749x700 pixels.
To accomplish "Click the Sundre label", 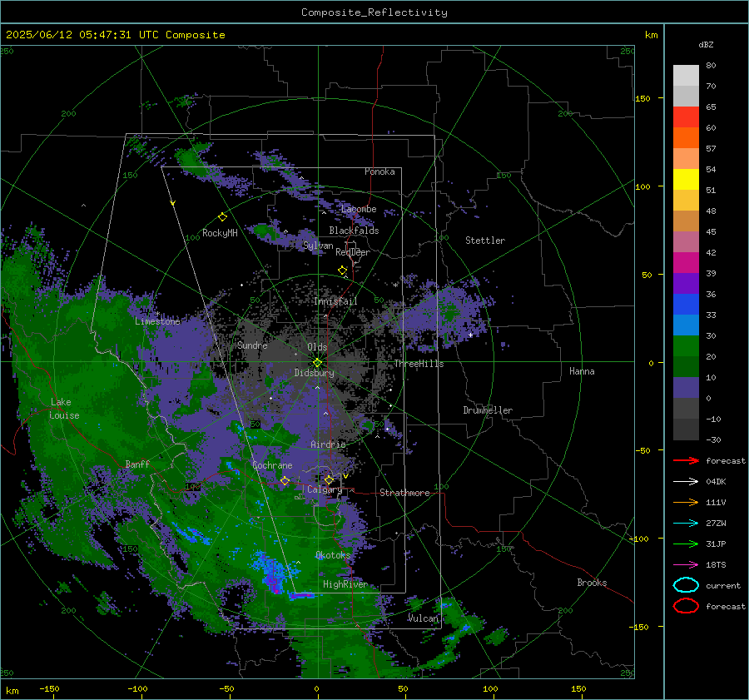I will coord(252,345).
